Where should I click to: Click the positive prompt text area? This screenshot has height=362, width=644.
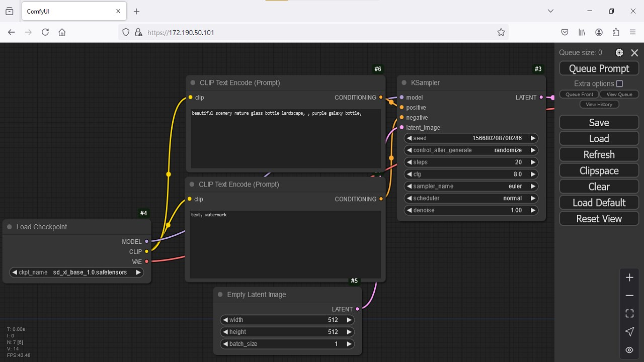(286, 138)
